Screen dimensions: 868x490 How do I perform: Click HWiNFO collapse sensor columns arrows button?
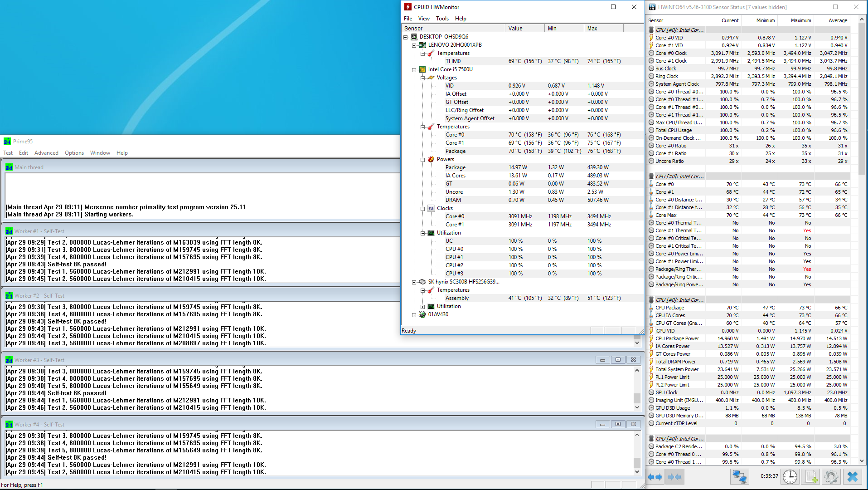pos(674,477)
